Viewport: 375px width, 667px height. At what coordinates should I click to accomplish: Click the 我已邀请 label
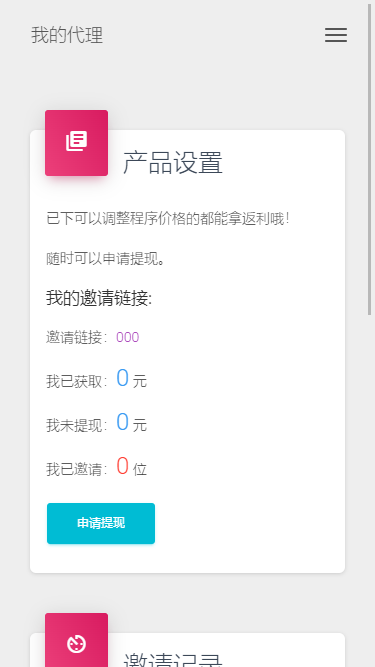[76, 470]
